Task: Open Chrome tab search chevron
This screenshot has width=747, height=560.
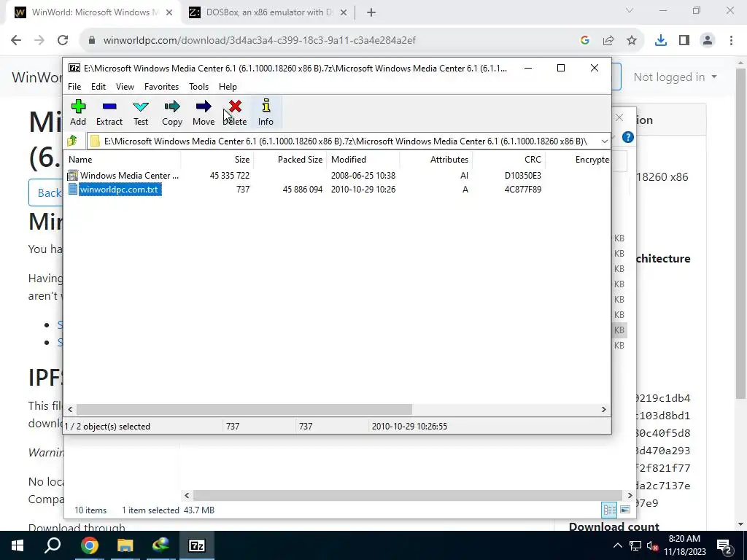Action: [630, 10]
